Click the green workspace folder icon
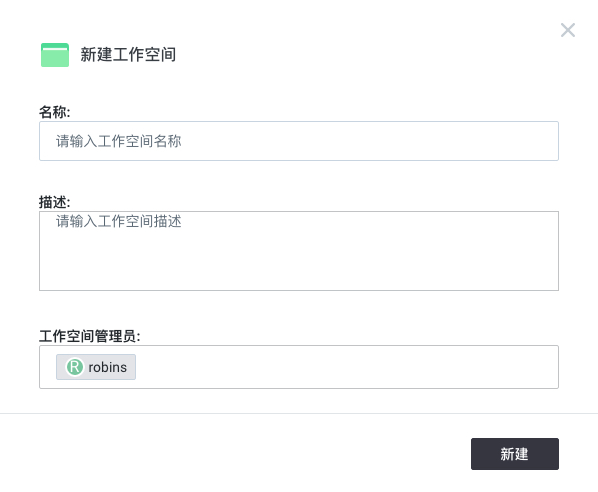 pos(55,55)
